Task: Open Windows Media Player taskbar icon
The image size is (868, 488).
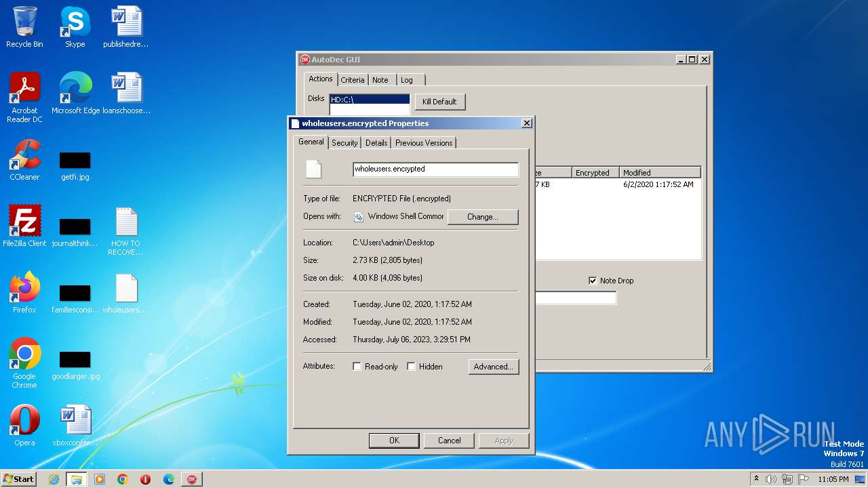Action: (99, 479)
